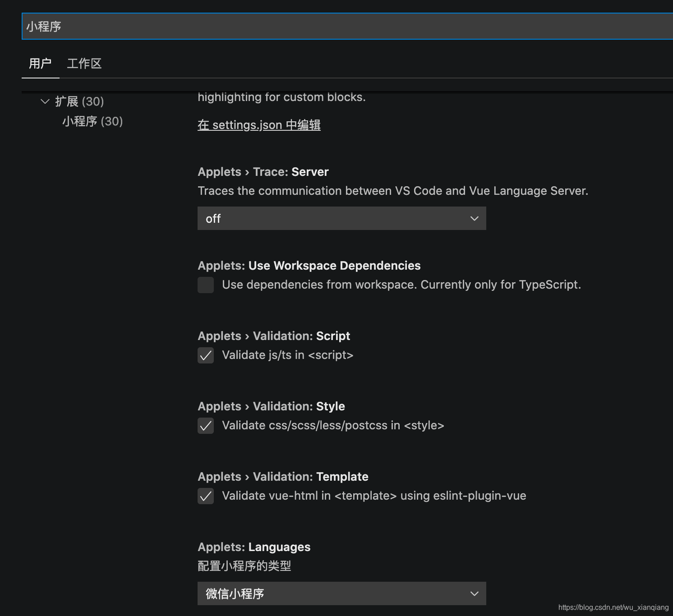
Task: Open the Trace: Server dropdown showing off
Action: point(342,219)
